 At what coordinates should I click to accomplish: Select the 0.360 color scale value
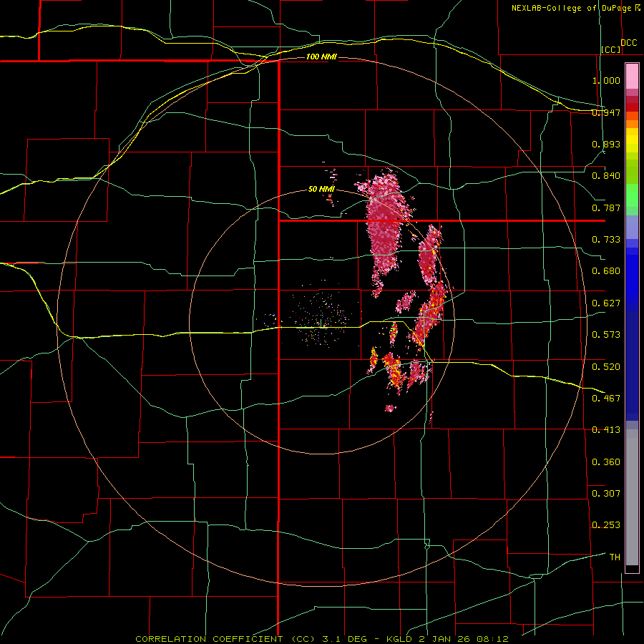tap(606, 462)
